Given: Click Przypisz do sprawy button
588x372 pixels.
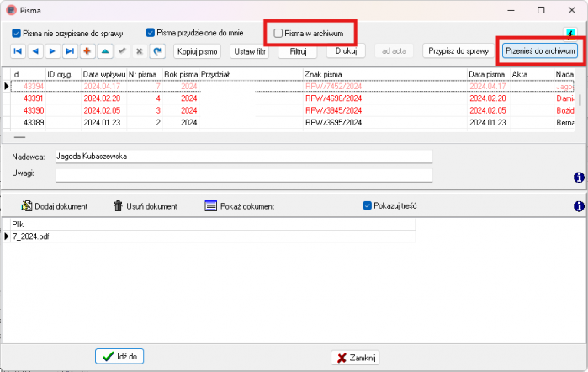Looking at the screenshot, I should pos(458,51).
